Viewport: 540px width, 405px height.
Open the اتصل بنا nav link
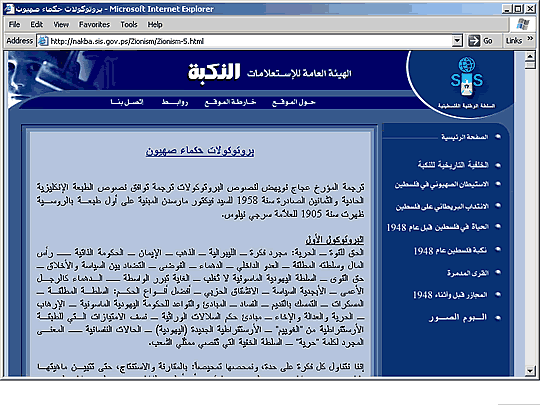coord(126,102)
